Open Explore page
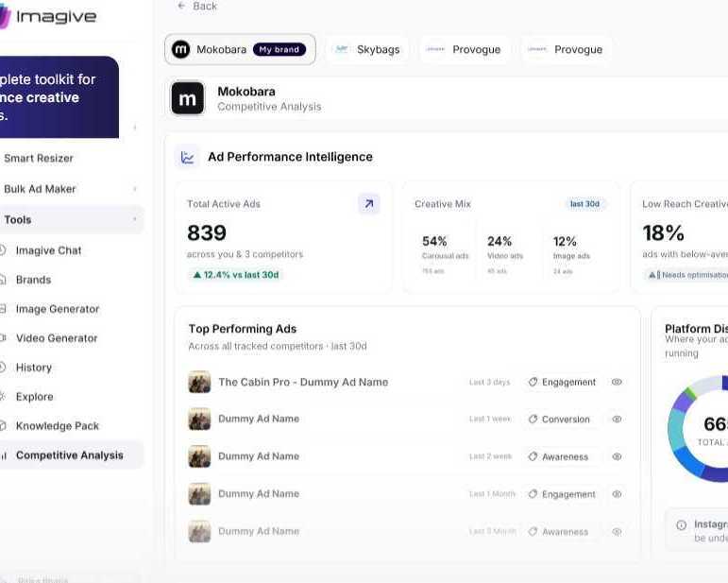The image size is (728, 583). click(34, 397)
